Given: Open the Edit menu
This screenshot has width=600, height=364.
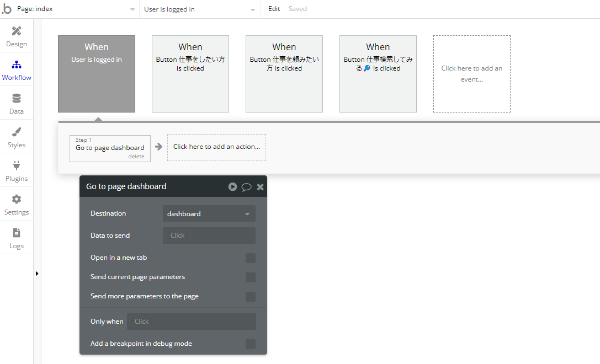Looking at the screenshot, I should (x=274, y=9).
